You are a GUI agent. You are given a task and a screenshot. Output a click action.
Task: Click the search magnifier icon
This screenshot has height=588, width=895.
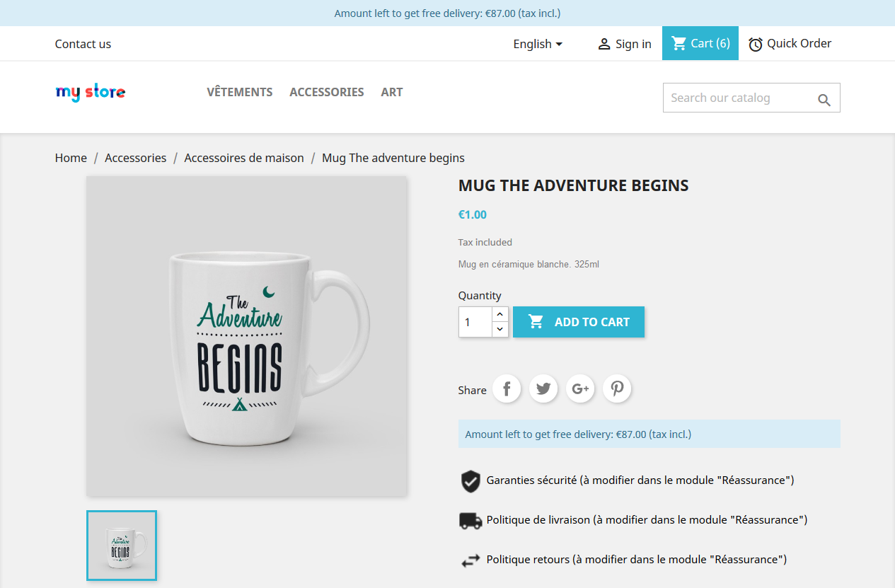coord(824,100)
